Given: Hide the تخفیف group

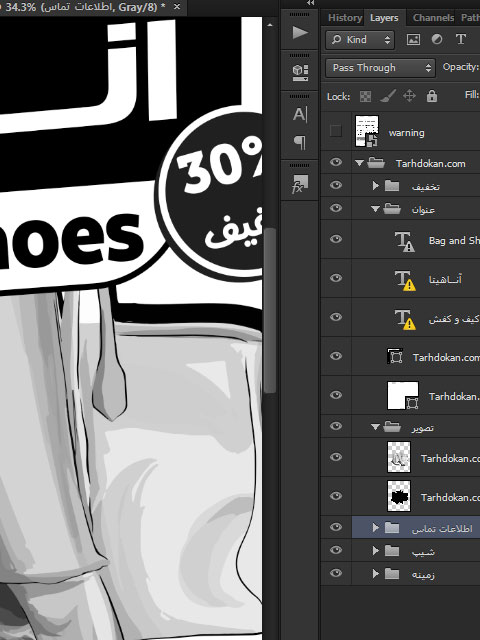Looking at the screenshot, I should (x=336, y=185).
